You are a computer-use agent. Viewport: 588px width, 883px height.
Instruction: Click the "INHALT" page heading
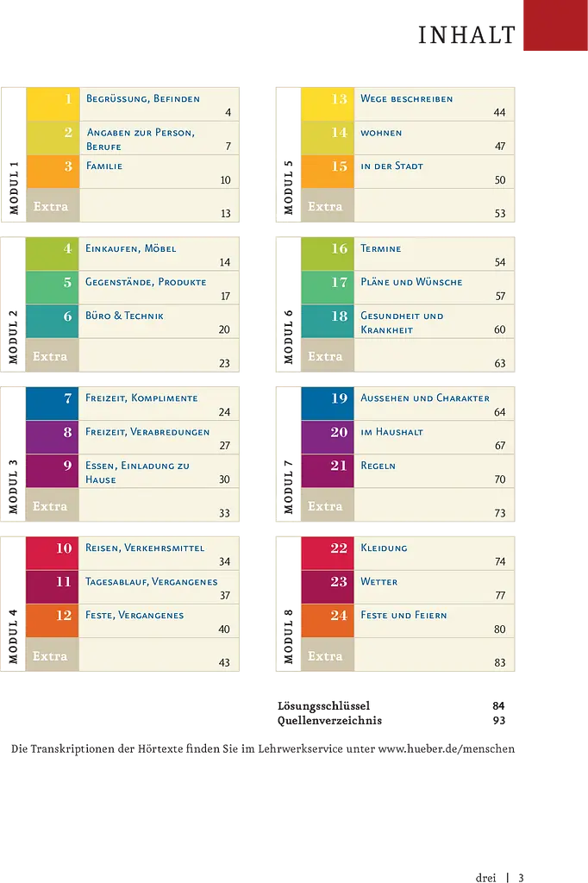click(467, 34)
